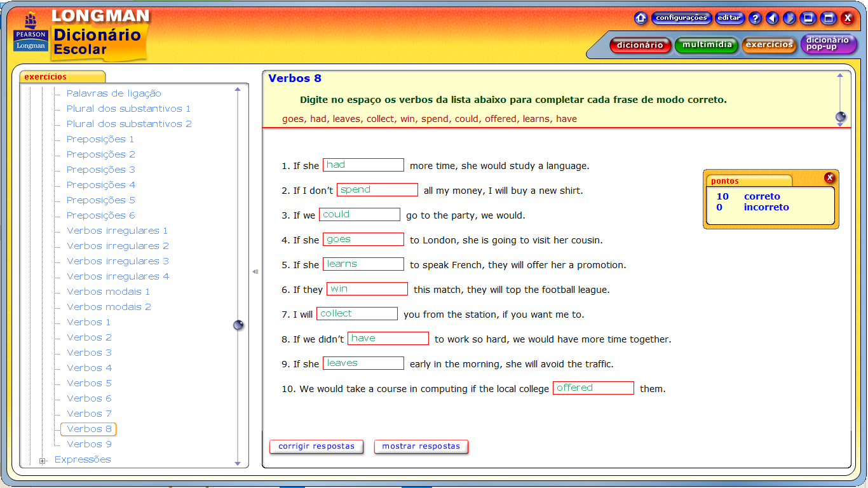Switch to the multimídia tab
This screenshot has height=488, width=868.
707,45
